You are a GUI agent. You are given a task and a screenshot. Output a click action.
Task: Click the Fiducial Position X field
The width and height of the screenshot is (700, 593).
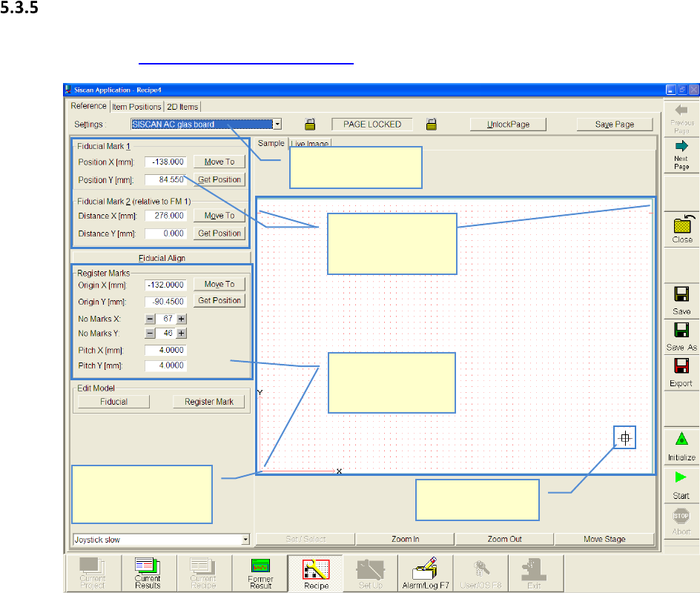[x=165, y=162]
